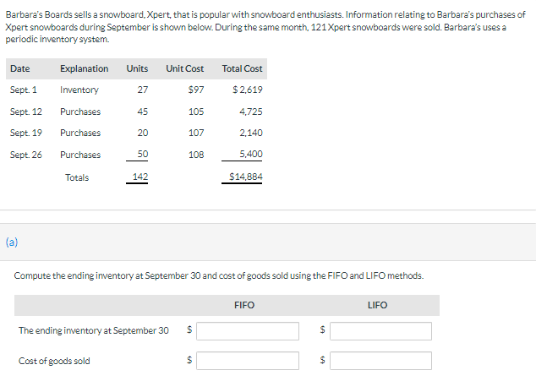The image size is (536, 392).
Task: Click the $14,884 total cost value
Action: tap(245, 177)
